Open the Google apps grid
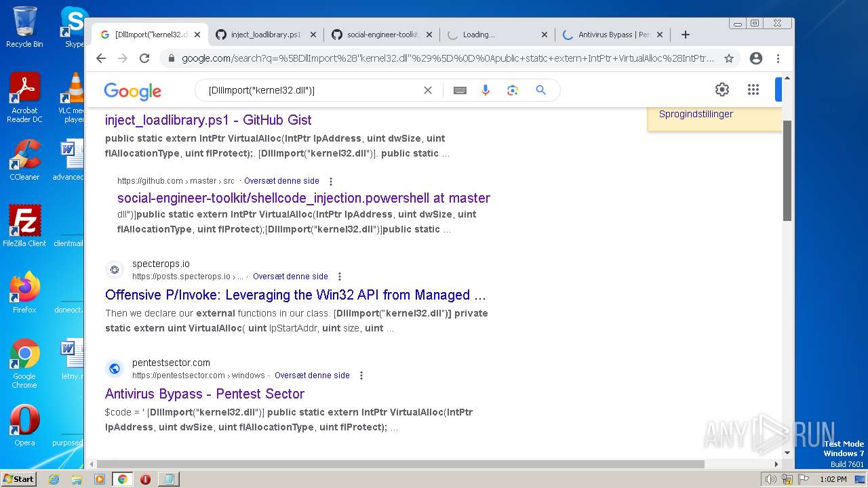The image size is (868, 488). point(753,89)
